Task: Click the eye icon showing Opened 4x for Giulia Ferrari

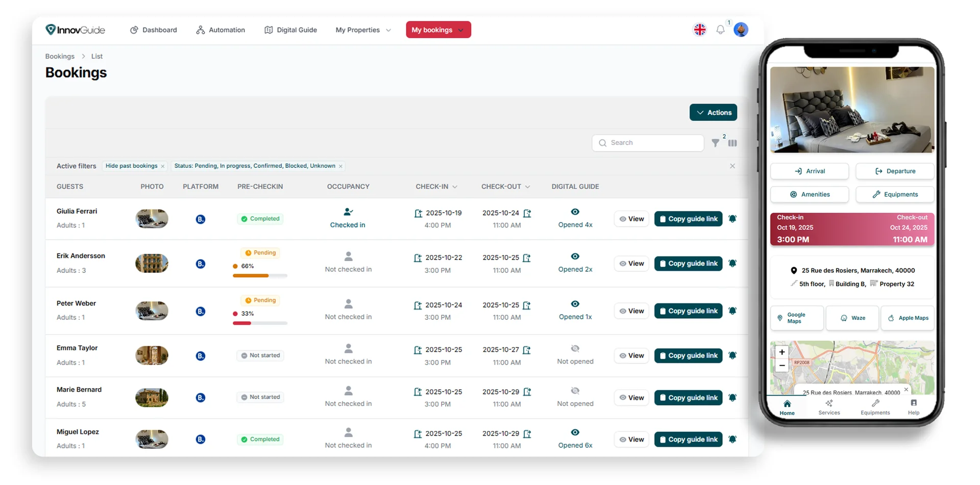Action: click(x=575, y=212)
